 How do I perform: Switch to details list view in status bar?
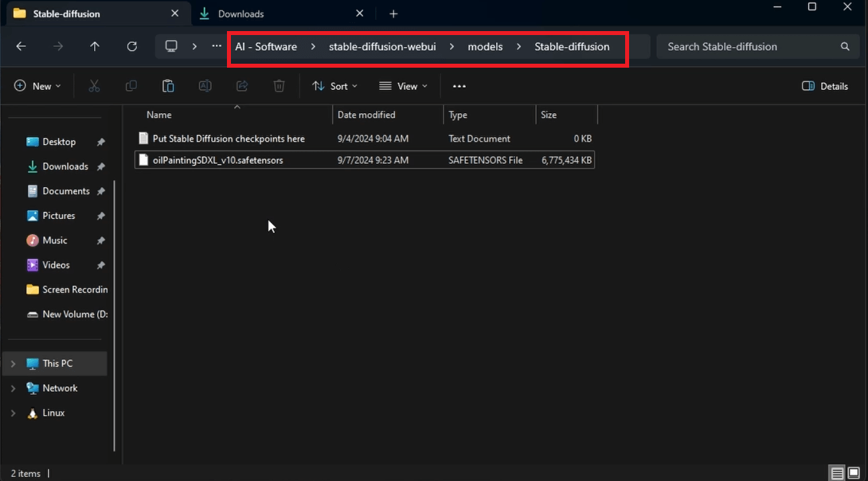[x=837, y=473]
